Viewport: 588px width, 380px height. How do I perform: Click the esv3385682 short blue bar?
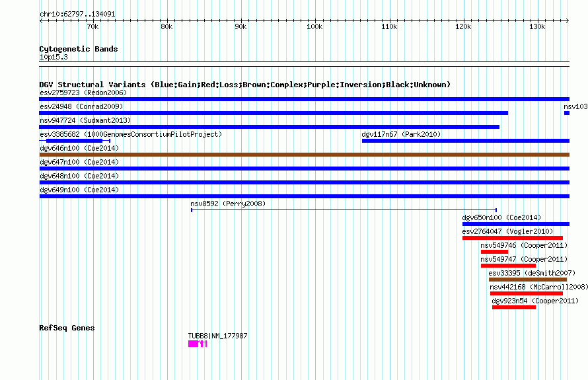75,141
